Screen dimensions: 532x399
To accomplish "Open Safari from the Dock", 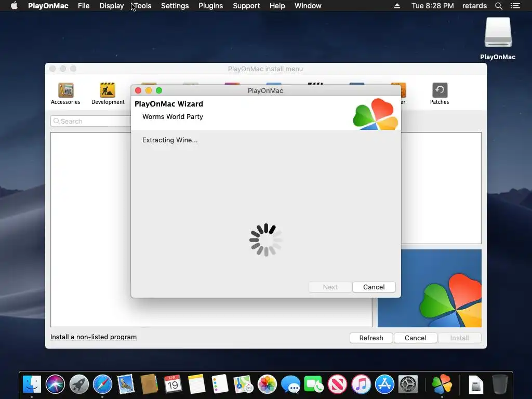I will [102, 384].
